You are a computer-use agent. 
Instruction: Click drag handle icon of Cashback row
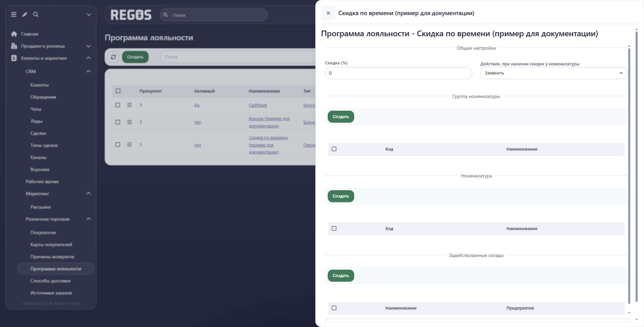129,105
